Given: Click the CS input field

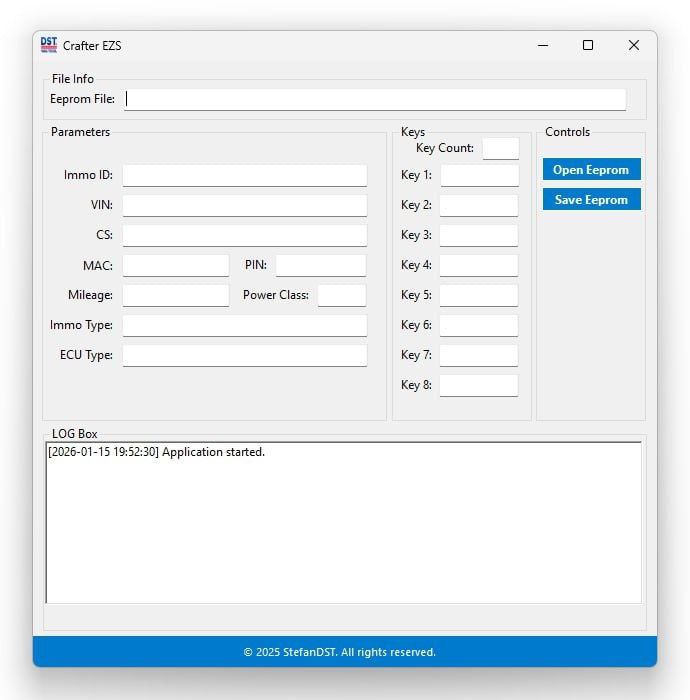Looking at the screenshot, I should [244, 235].
